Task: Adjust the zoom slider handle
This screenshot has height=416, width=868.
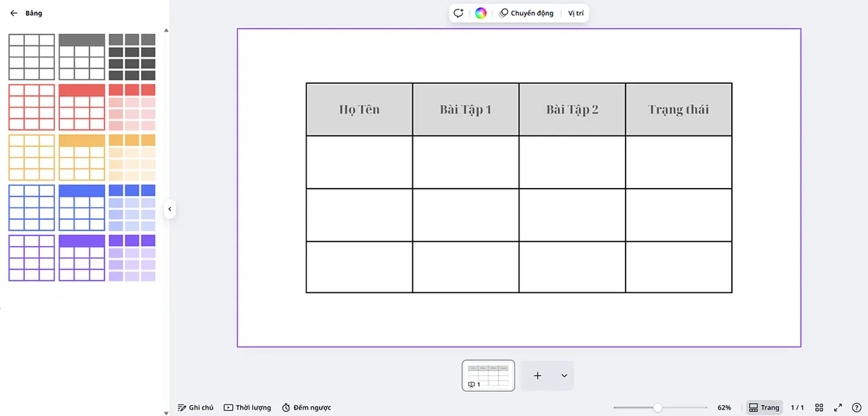Action: (658, 407)
